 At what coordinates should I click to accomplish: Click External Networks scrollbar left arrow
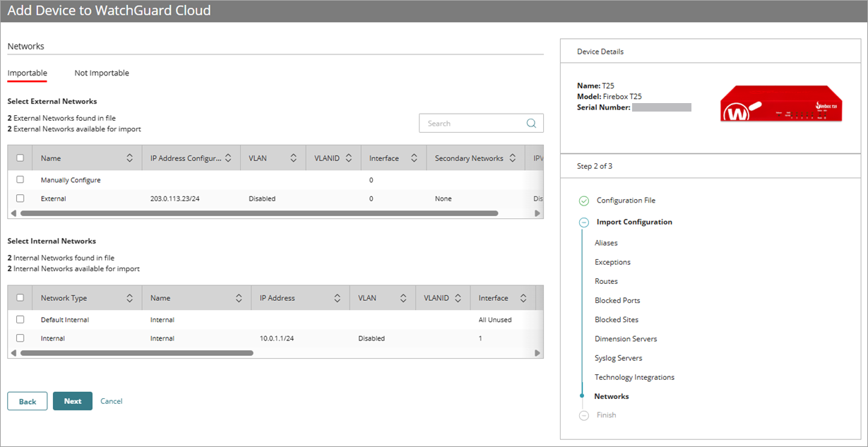tap(13, 213)
